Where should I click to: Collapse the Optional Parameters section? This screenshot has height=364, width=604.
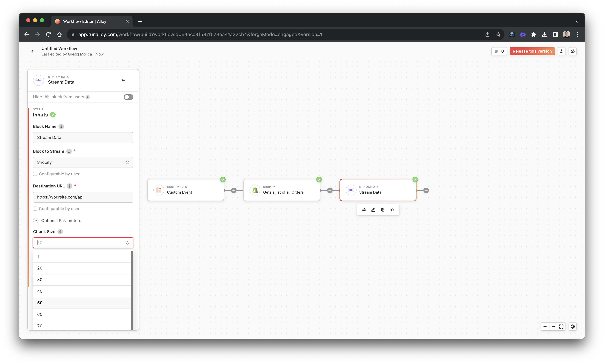point(36,220)
